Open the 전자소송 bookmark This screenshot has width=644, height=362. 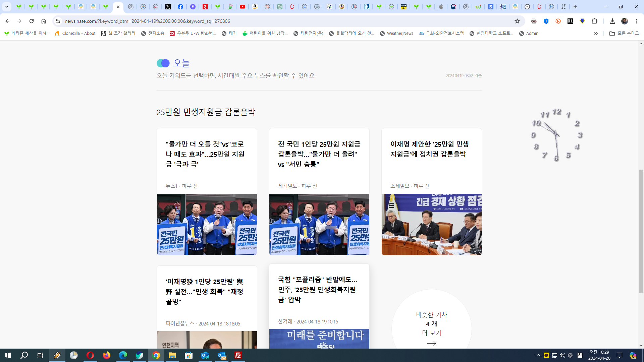[153, 34]
